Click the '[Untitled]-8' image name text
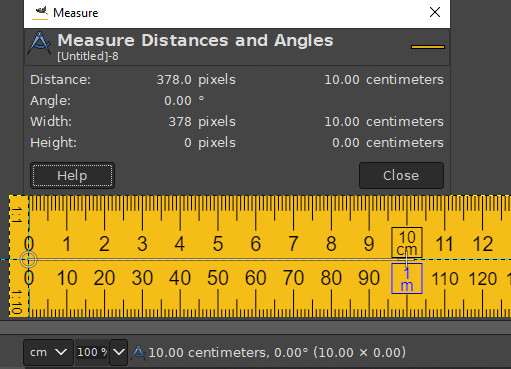This screenshot has width=511, height=369. tap(88, 56)
